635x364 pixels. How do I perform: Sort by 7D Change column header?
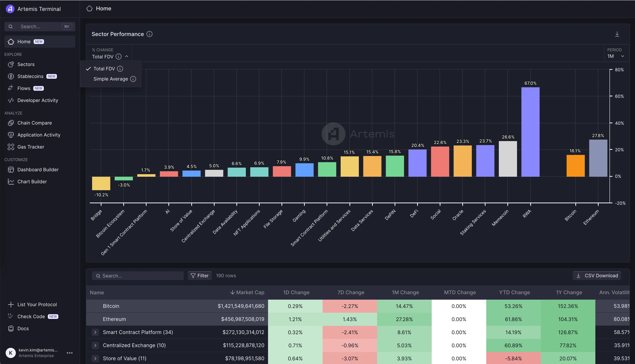point(351,293)
